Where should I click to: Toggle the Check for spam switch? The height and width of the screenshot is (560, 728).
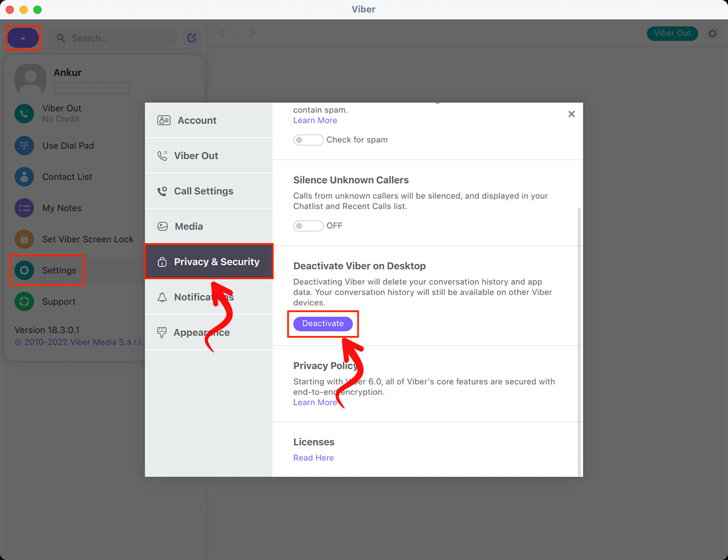click(x=308, y=140)
